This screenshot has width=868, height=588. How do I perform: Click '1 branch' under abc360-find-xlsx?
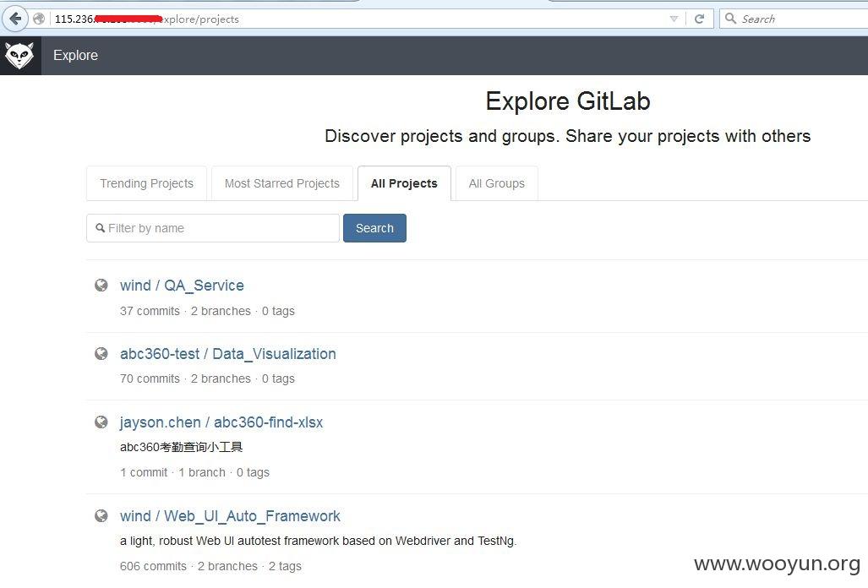coord(202,472)
